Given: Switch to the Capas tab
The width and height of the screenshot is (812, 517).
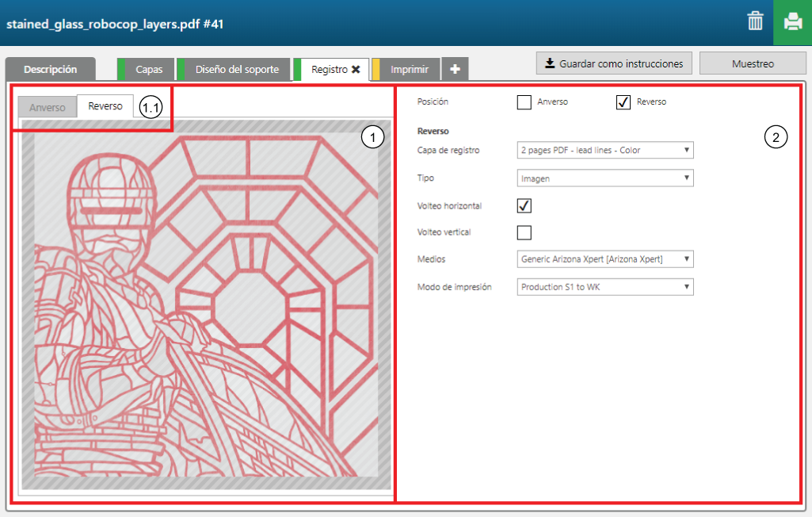Looking at the screenshot, I should tap(147, 69).
